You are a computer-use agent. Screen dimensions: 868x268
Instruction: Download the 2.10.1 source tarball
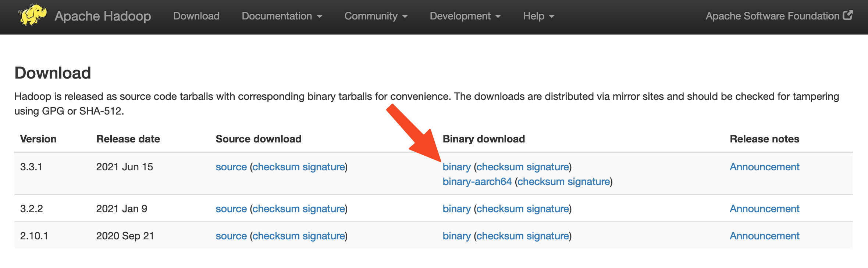click(x=231, y=236)
